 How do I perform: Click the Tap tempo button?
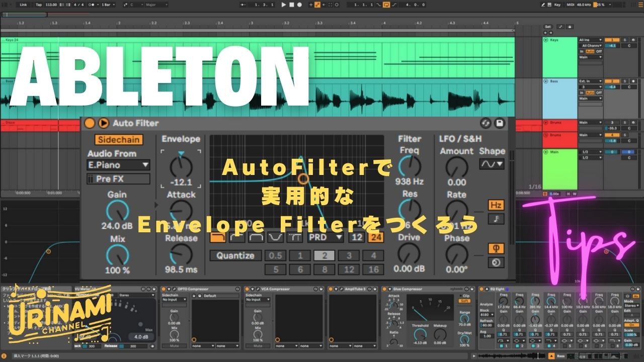[39, 5]
